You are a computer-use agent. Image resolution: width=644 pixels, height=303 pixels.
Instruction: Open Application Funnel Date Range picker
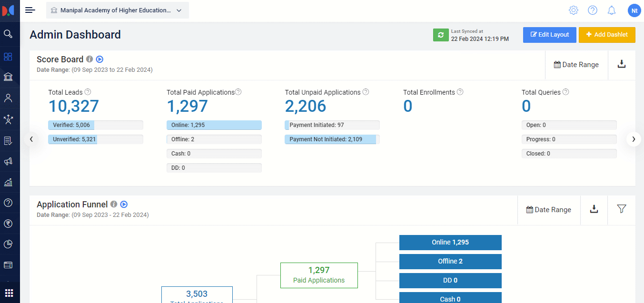pyautogui.click(x=549, y=210)
